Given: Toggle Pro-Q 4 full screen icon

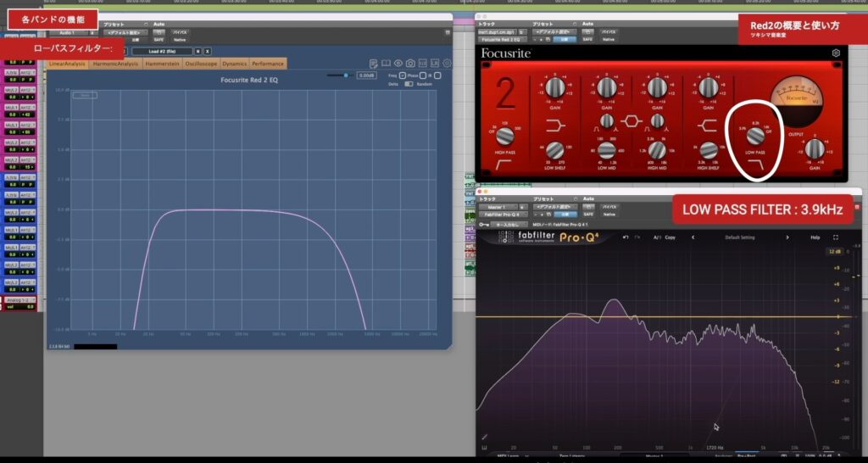Looking at the screenshot, I should pos(835,237).
